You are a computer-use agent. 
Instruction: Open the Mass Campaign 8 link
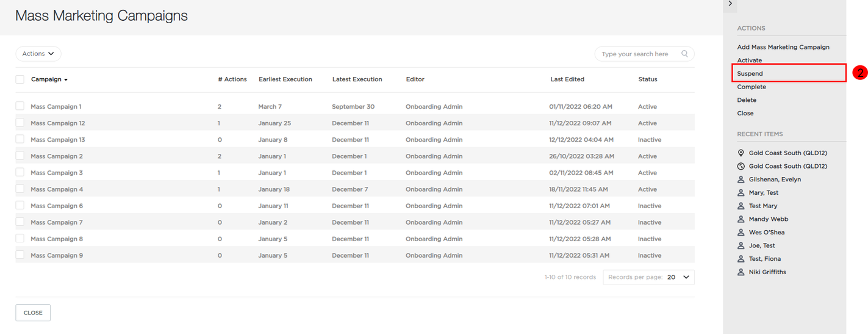57,239
